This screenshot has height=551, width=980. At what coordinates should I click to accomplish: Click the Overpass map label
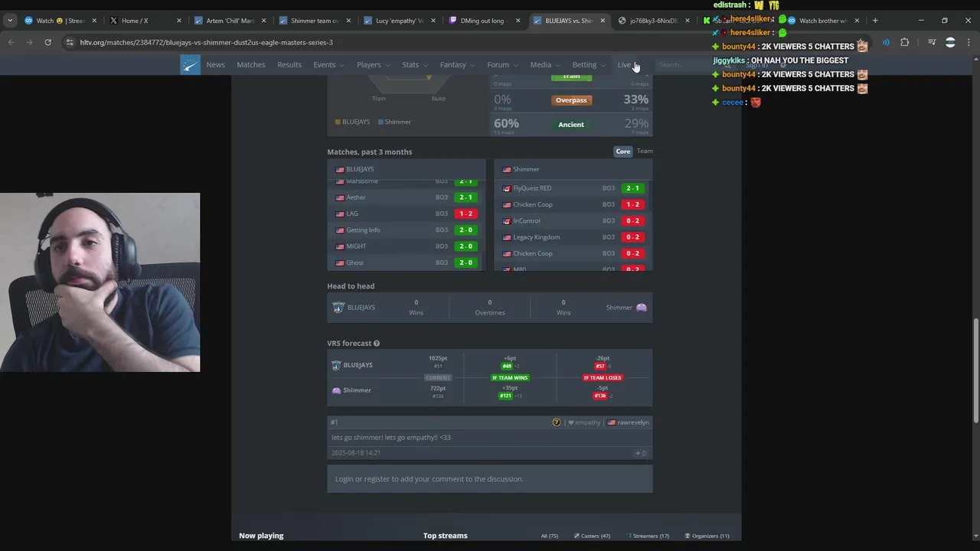tap(571, 100)
